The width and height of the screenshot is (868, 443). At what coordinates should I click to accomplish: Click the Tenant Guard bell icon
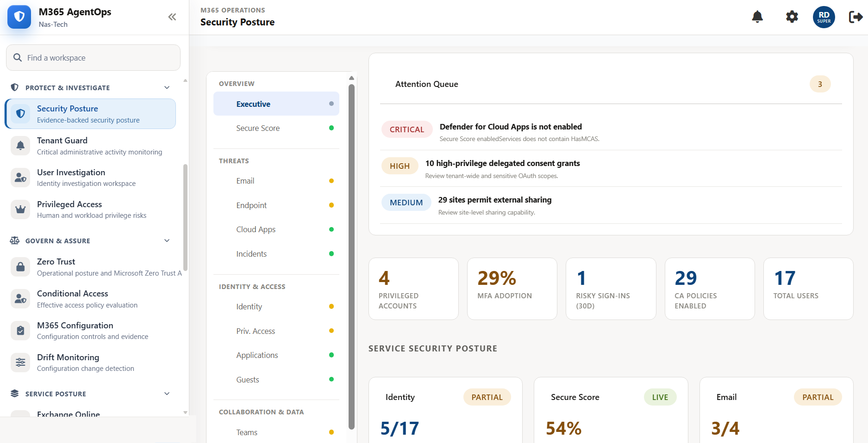tap(20, 146)
